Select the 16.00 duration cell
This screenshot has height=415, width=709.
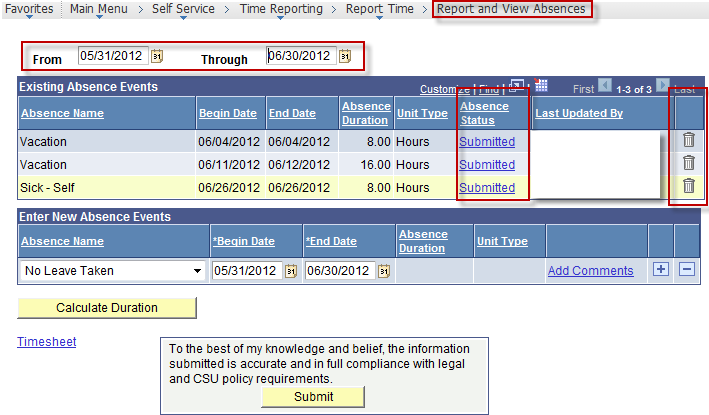[x=365, y=165]
